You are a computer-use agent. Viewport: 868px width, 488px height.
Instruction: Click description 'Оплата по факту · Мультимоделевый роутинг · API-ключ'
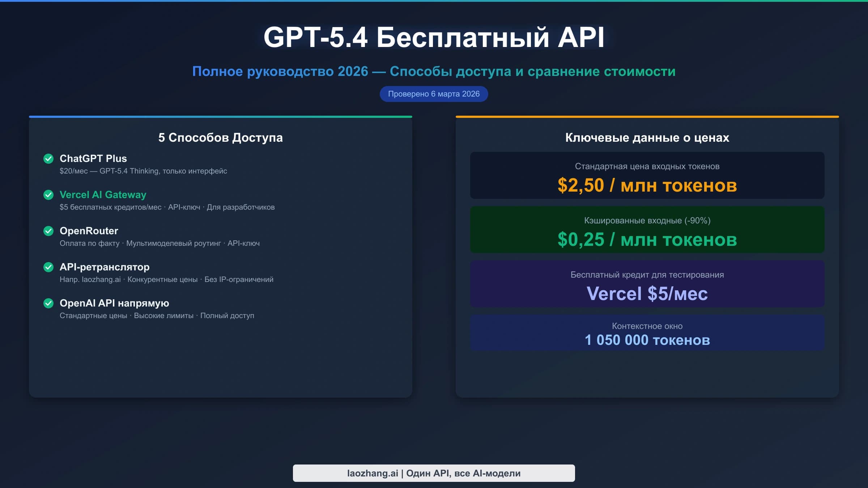point(159,243)
